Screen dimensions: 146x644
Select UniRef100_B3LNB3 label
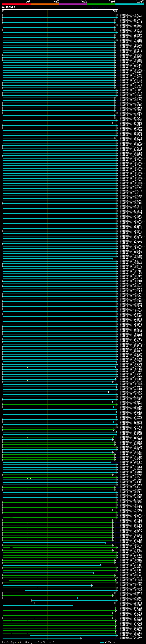131,371
